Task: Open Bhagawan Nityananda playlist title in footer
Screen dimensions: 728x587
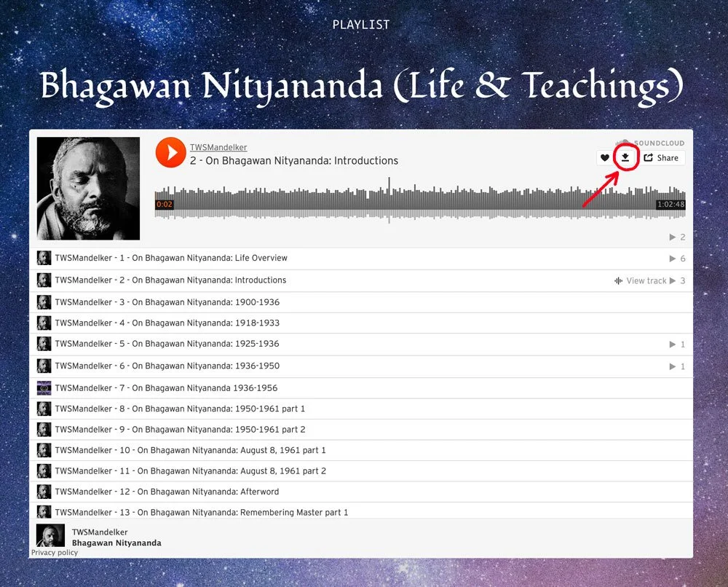Action: [116, 543]
